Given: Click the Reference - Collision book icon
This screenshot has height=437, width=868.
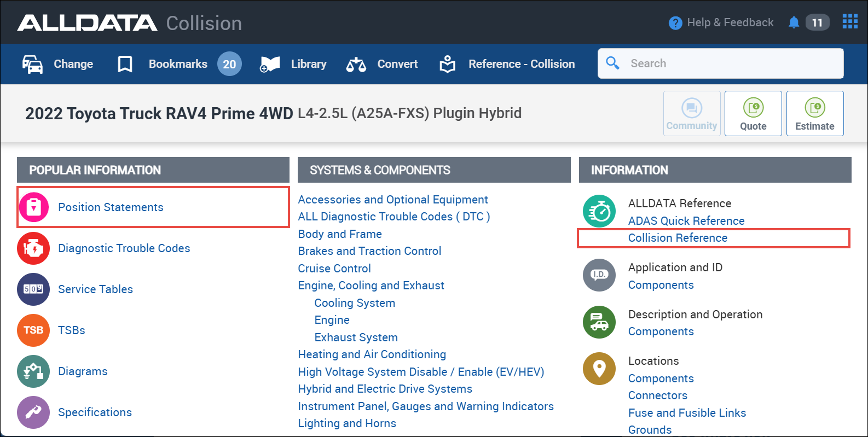Looking at the screenshot, I should 447,64.
